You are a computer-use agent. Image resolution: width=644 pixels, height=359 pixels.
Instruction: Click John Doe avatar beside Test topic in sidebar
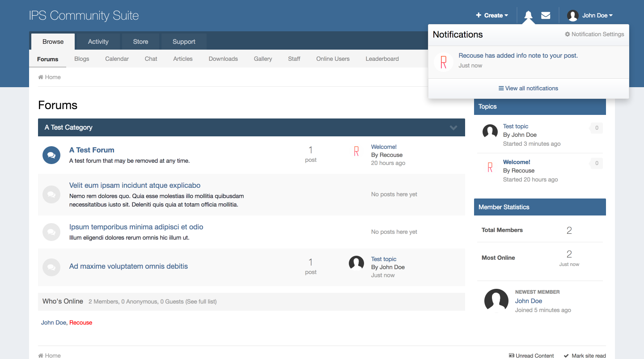pyautogui.click(x=490, y=132)
